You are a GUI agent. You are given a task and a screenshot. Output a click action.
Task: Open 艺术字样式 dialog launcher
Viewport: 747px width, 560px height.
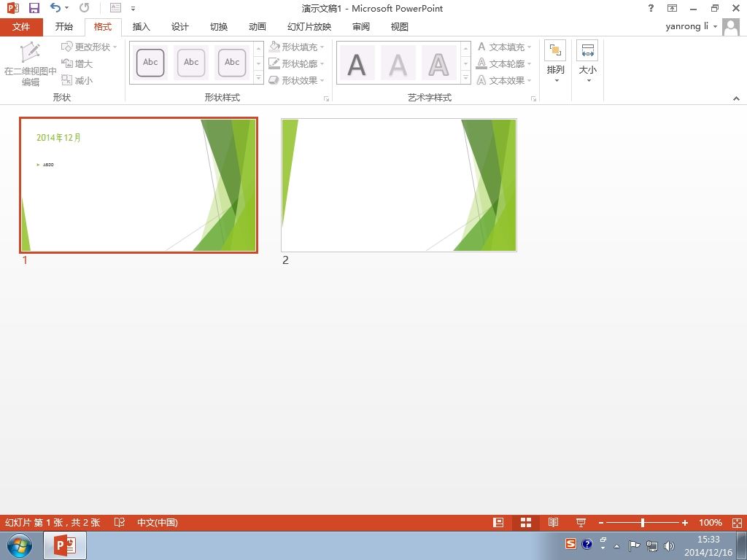point(533,98)
